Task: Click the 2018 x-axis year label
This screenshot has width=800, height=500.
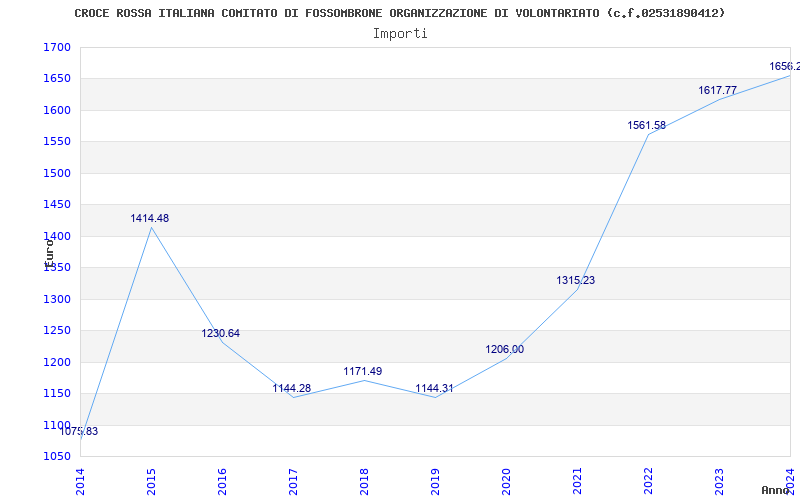Action: [x=364, y=482]
